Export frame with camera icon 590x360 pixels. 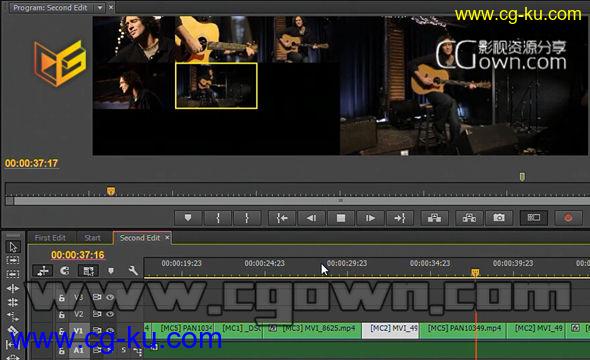coord(499,218)
